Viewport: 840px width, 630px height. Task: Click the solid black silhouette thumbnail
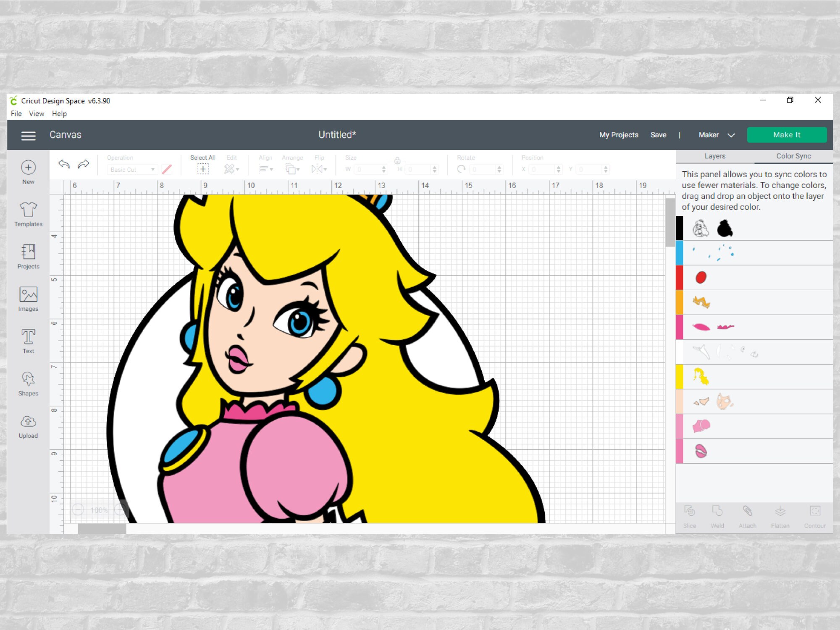[725, 228]
